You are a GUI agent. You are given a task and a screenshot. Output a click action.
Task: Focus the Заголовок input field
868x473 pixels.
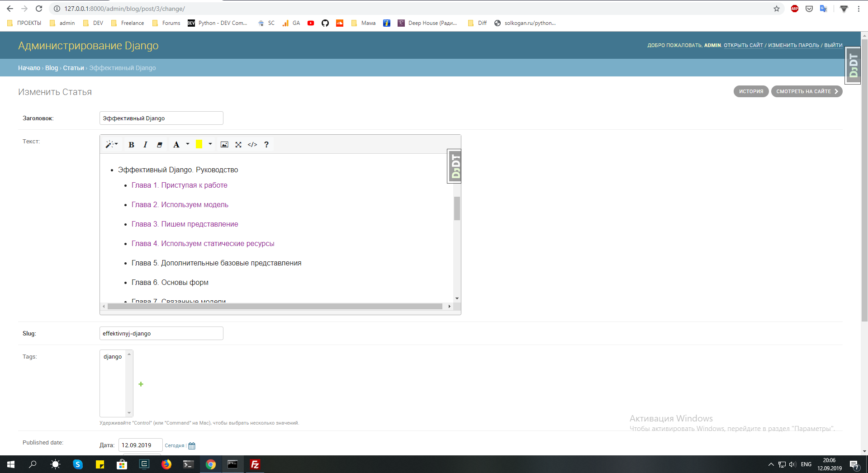coord(161,118)
